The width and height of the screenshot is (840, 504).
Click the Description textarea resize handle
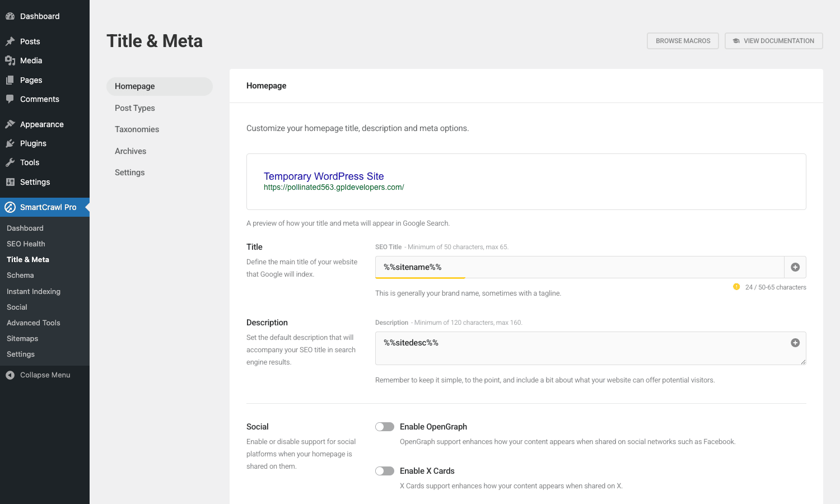(803, 362)
